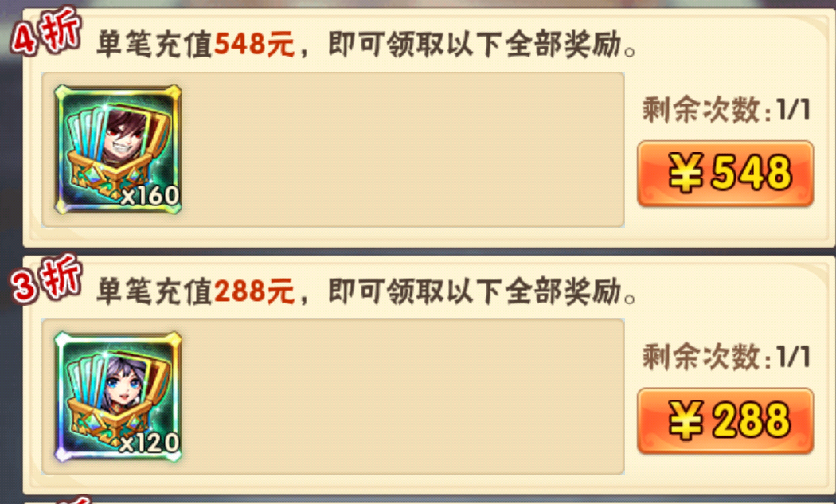The height and width of the screenshot is (504, 836).
Task: Buy the ¥548 recharge pack
Action: tap(725, 174)
